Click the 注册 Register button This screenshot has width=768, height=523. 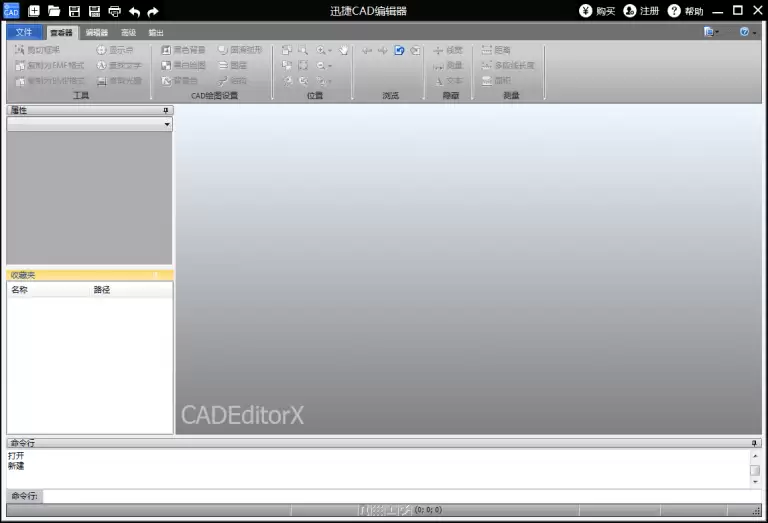pos(641,11)
